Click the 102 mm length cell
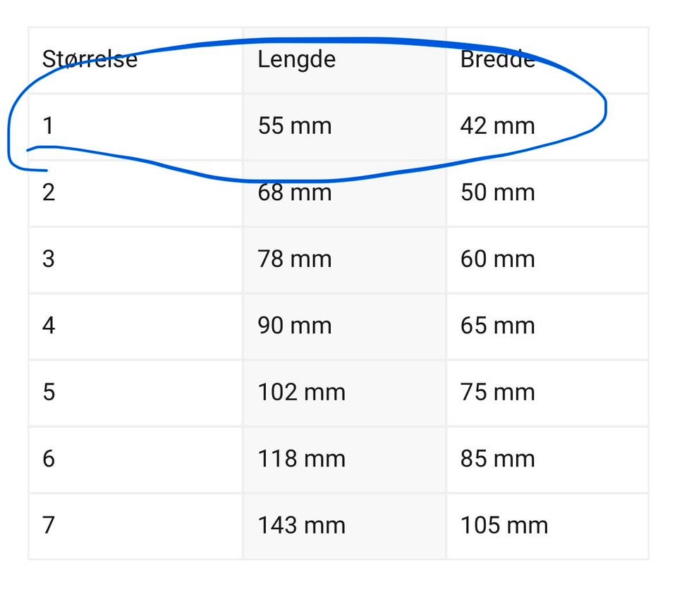 pos(345,393)
